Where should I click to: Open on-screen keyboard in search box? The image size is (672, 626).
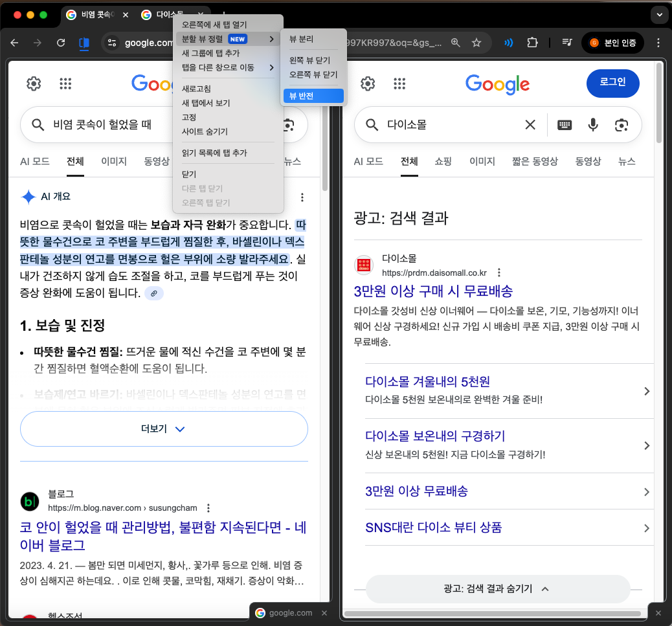(x=565, y=125)
